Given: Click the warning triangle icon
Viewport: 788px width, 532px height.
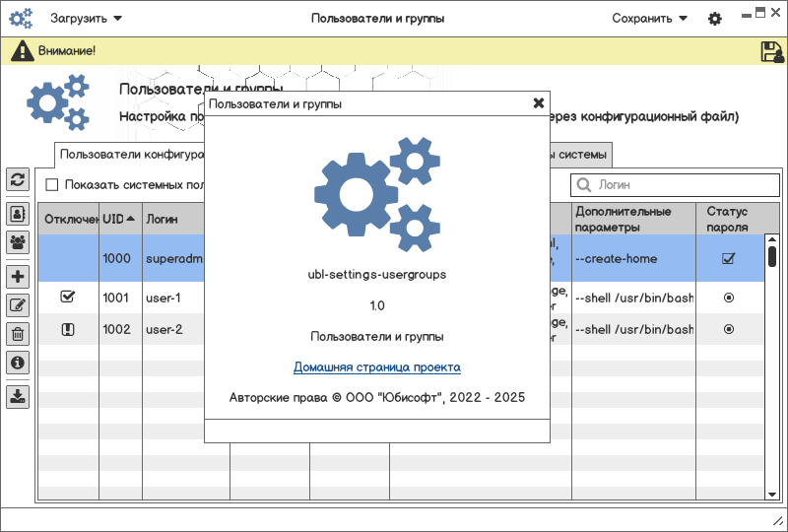Looking at the screenshot, I should [x=22, y=51].
